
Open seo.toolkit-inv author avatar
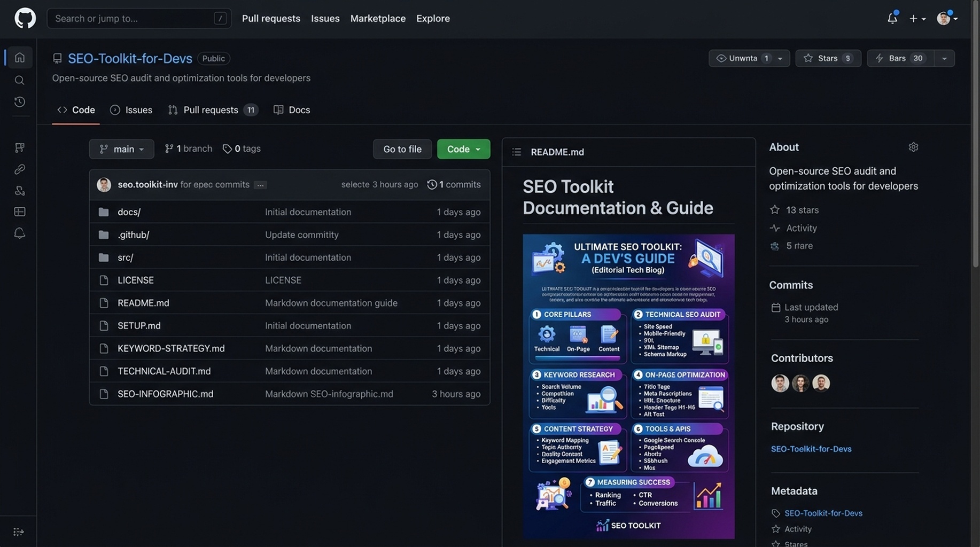coord(104,184)
